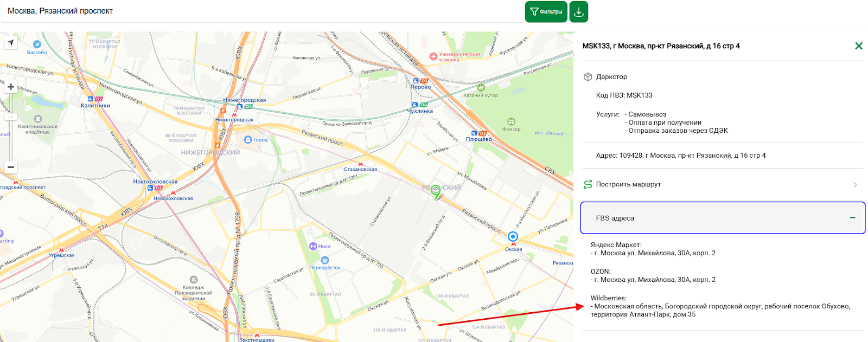Click the НИЖЕГОРОДСКИЙ district label on map

point(210,153)
